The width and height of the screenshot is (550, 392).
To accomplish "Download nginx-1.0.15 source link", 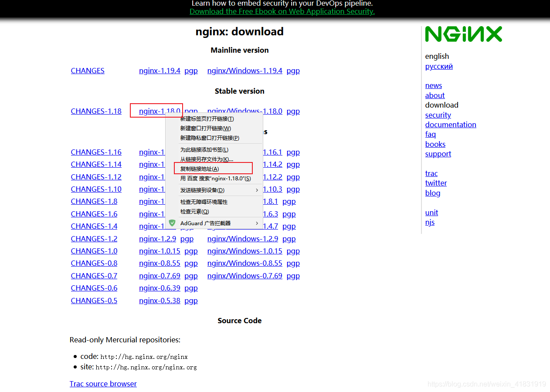I will click(x=160, y=251).
